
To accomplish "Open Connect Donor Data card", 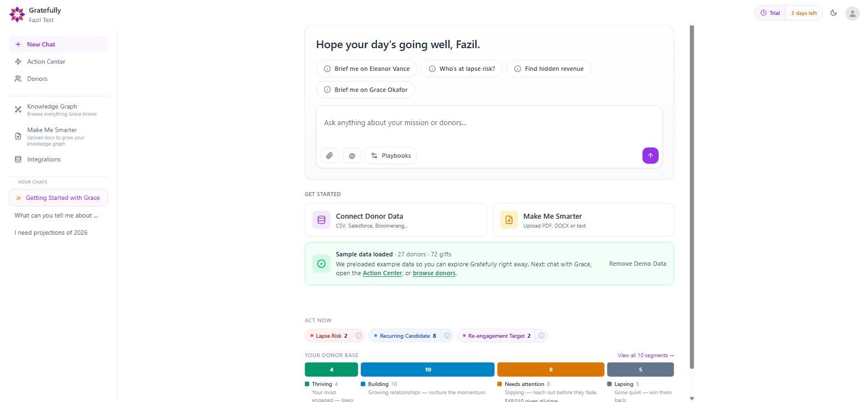I will point(396,220).
